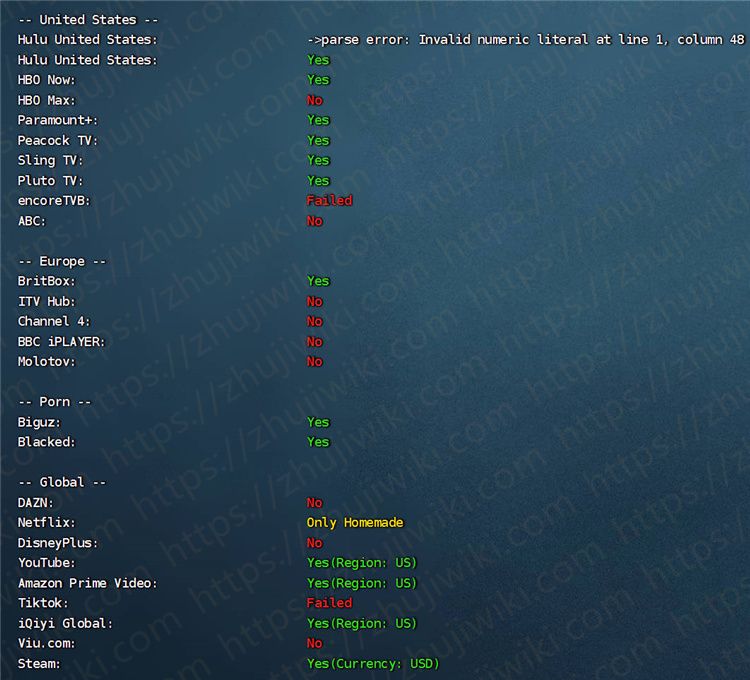Click the "Amazon Prime Video:" label
This screenshot has height=680, width=750.
click(88, 583)
